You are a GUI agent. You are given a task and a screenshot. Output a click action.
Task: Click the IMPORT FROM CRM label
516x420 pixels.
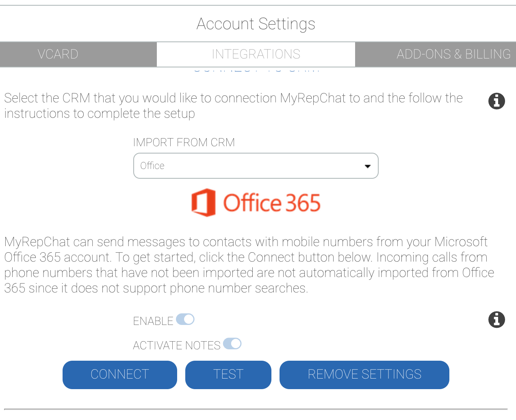[x=184, y=143]
